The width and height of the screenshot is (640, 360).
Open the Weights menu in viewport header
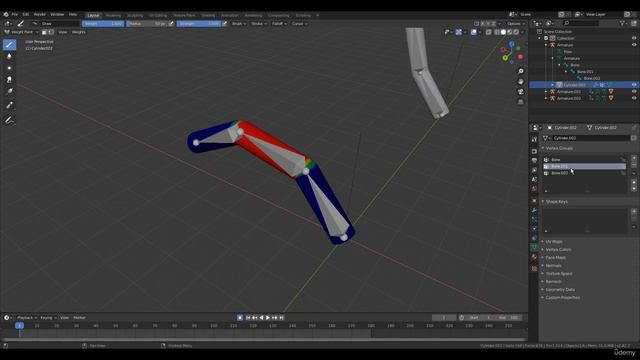point(79,32)
